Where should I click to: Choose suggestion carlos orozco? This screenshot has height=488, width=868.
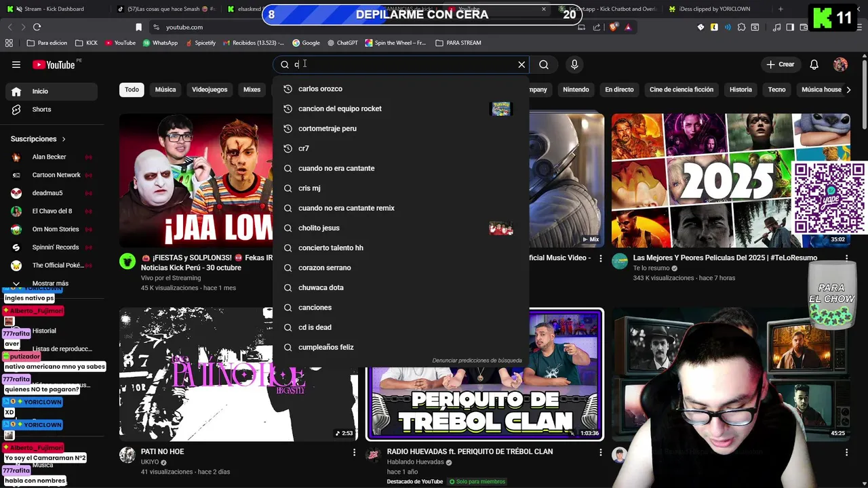pos(400,89)
